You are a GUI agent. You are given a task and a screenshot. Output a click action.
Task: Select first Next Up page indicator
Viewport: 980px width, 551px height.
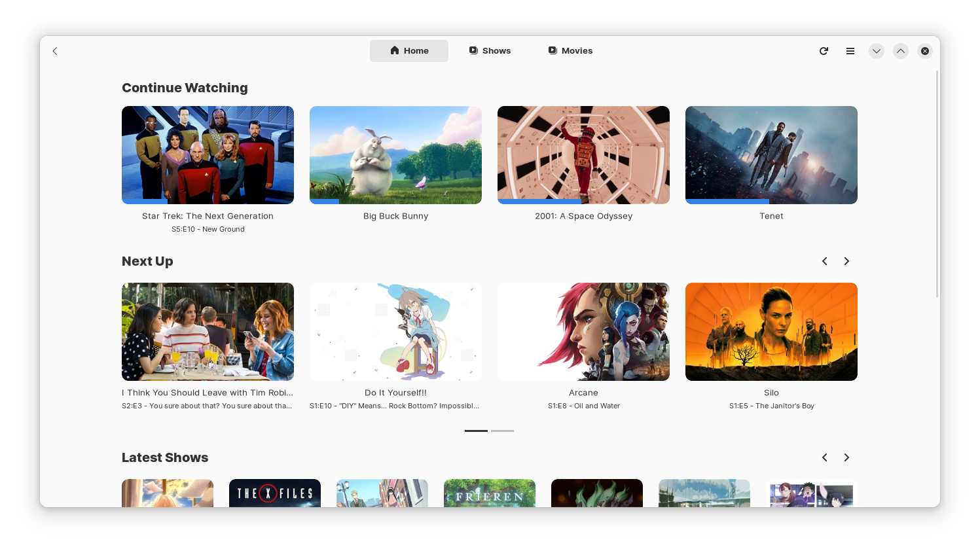point(476,431)
